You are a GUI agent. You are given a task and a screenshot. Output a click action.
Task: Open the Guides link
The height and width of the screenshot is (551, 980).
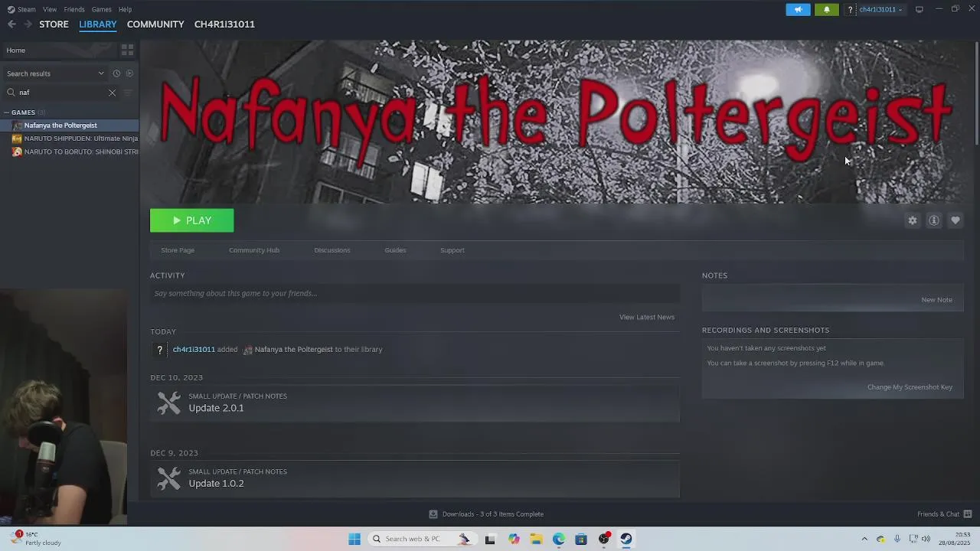395,250
